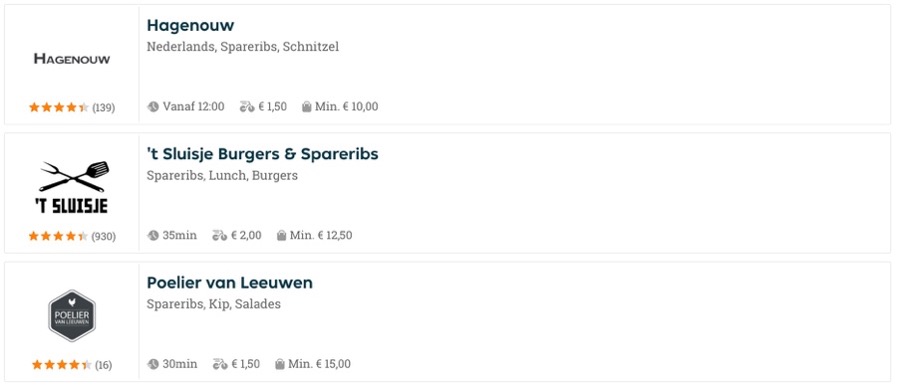Click 't Sluisje star rating with 930 reviews

(72, 236)
